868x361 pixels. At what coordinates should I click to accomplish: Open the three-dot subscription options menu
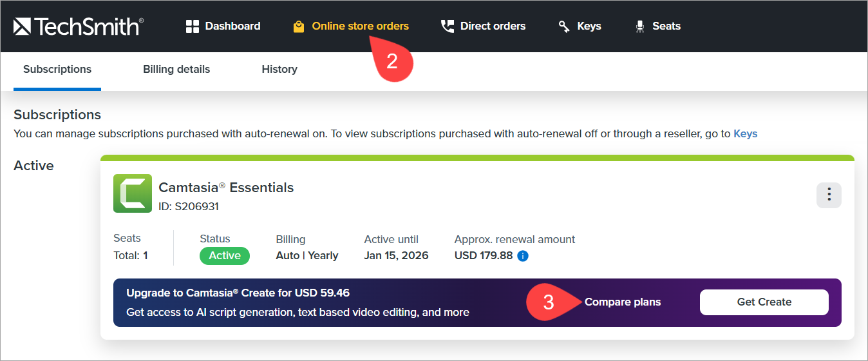point(829,195)
